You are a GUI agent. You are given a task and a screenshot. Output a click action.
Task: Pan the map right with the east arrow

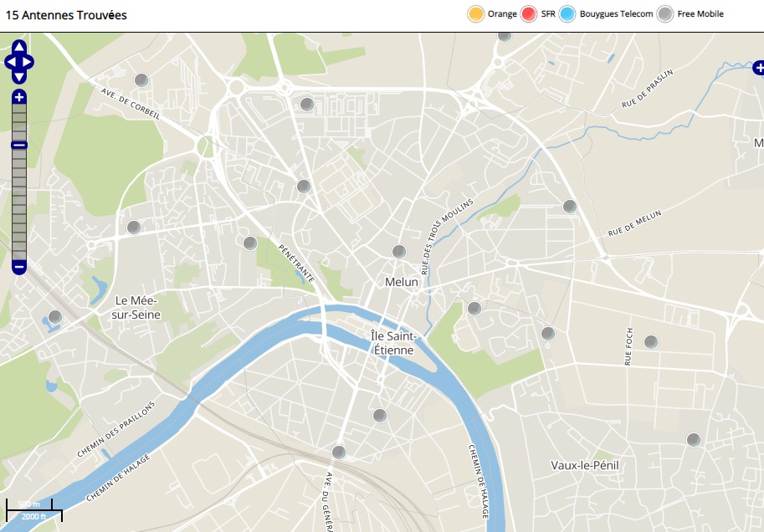[28, 62]
